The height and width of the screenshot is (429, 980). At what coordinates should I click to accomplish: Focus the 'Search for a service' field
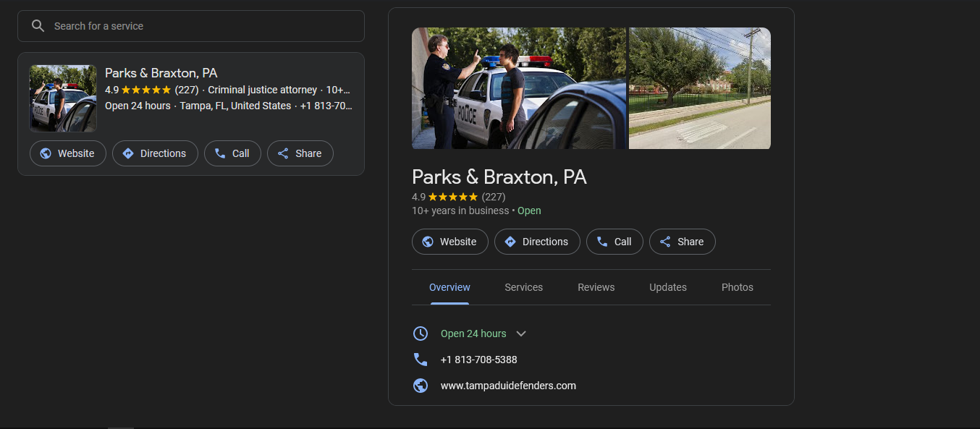click(x=191, y=26)
